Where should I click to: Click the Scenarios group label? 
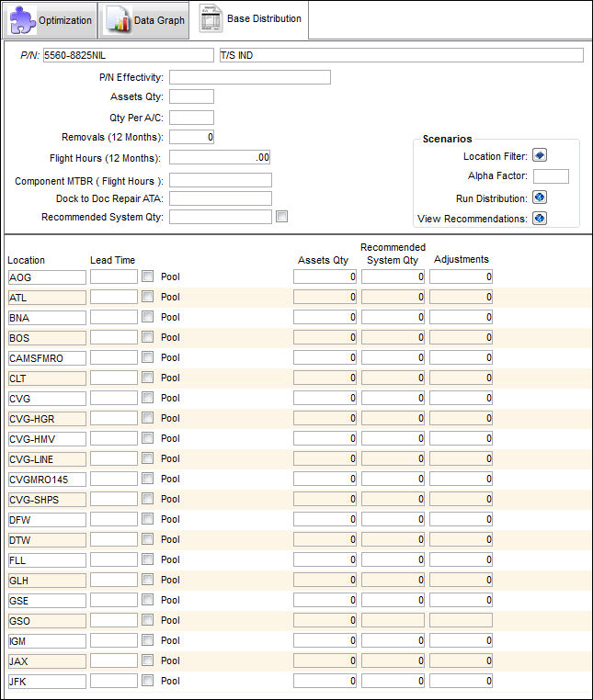[x=447, y=139]
